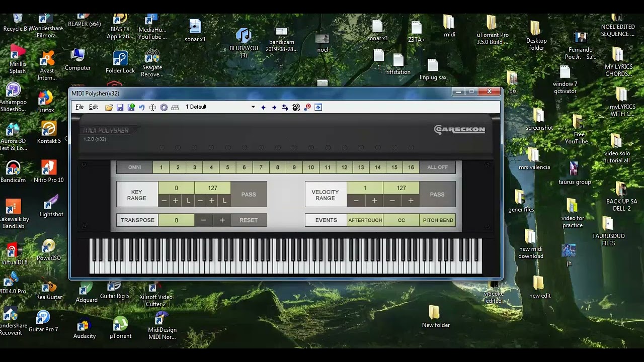Toggle MIDI channel 16
The image size is (644, 362).
pos(411,167)
